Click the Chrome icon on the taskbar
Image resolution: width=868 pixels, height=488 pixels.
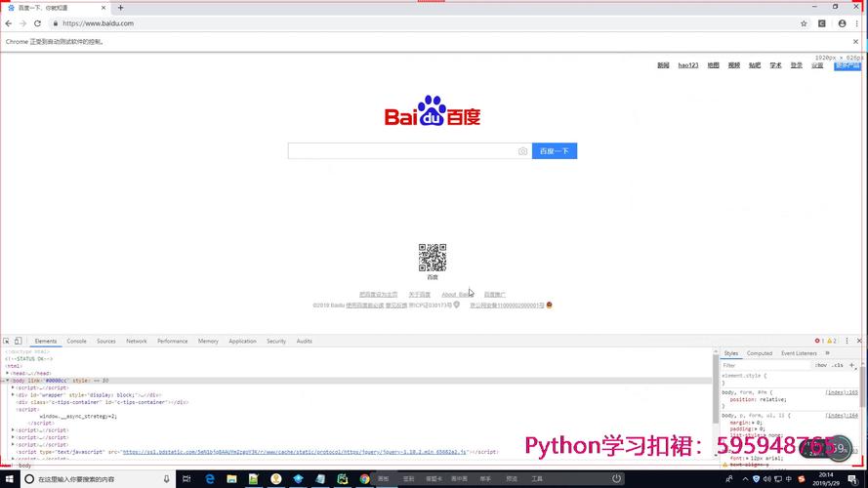[364, 479]
